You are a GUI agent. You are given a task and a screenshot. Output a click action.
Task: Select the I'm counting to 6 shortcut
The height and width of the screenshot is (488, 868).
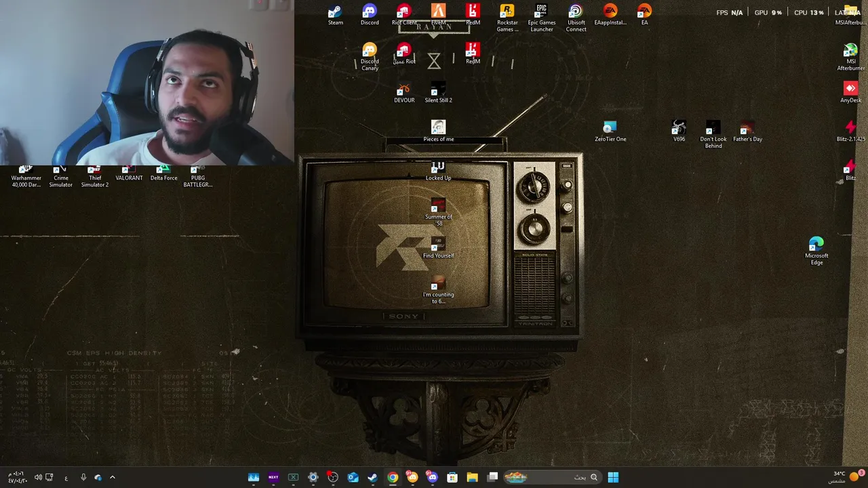tap(438, 290)
